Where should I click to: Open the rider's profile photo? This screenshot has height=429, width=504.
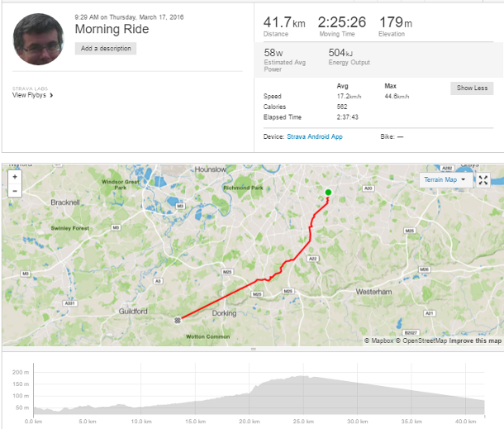(x=38, y=39)
